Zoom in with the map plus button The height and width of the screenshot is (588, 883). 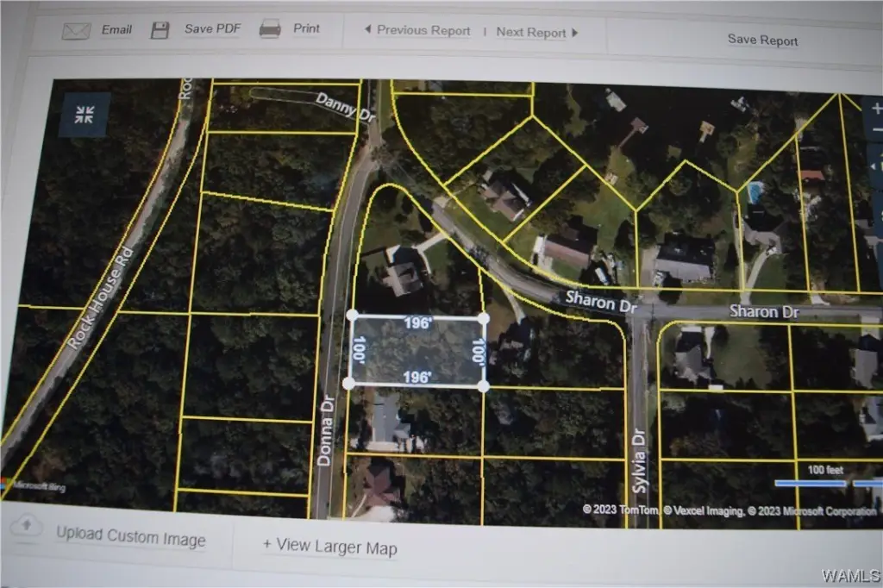click(x=876, y=109)
